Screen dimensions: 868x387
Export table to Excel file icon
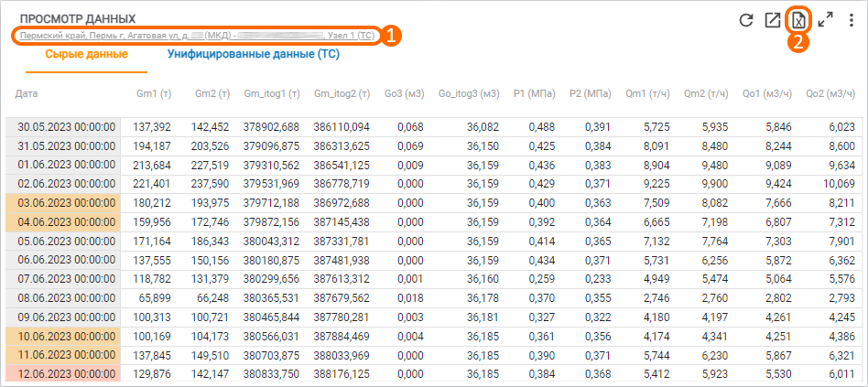click(798, 21)
